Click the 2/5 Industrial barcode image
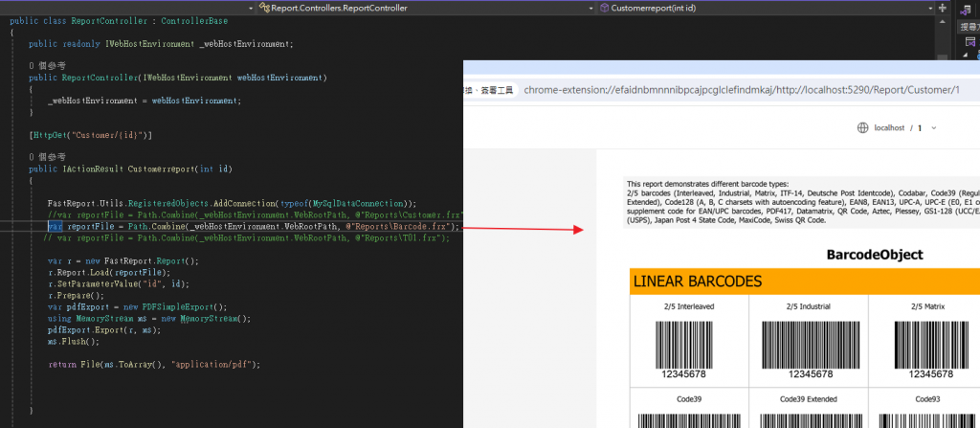This screenshot has width=980, height=428. tap(811, 345)
